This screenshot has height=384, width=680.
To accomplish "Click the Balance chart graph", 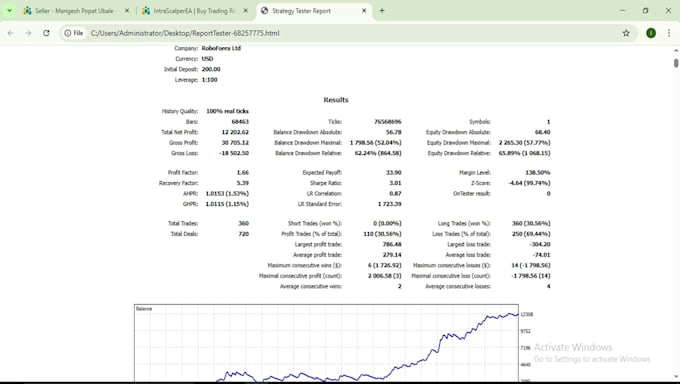I will 327,343.
